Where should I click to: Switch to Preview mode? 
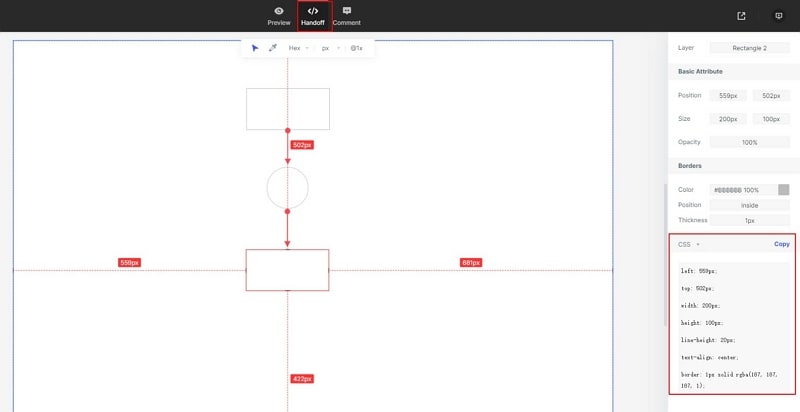coord(279,16)
